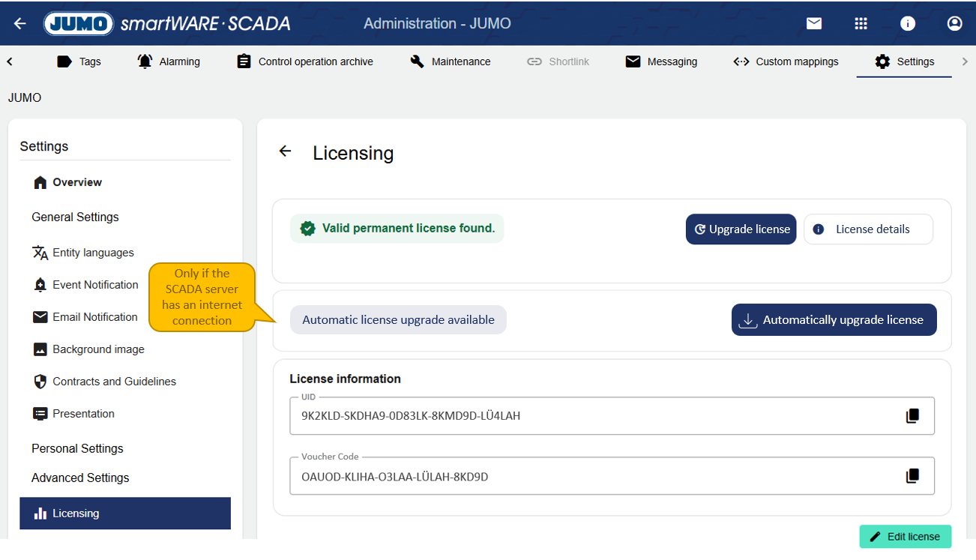Select the Maintenance tab
Viewport: 976px width, 560px height.
[x=451, y=61]
